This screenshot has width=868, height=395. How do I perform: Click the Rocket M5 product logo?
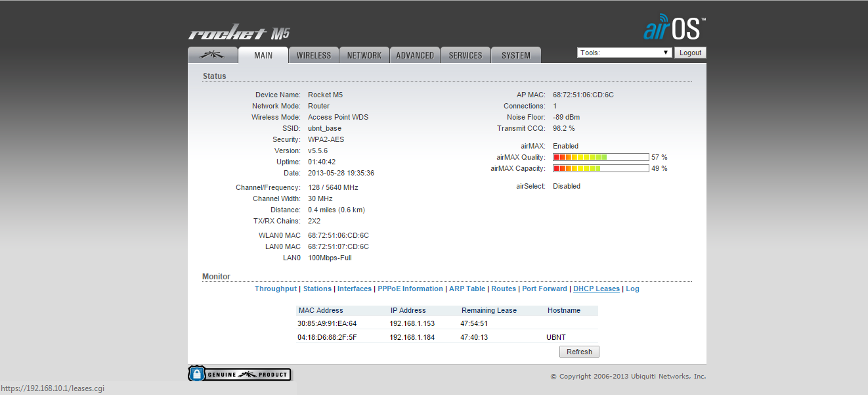click(x=240, y=34)
